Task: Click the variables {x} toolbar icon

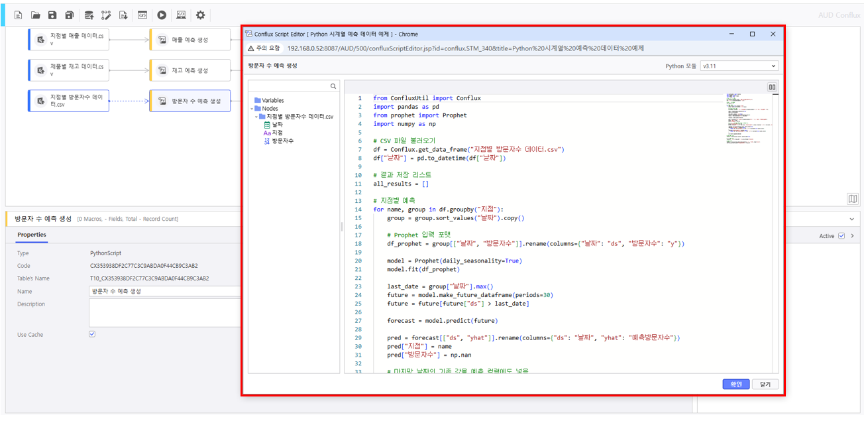Action: click(142, 15)
